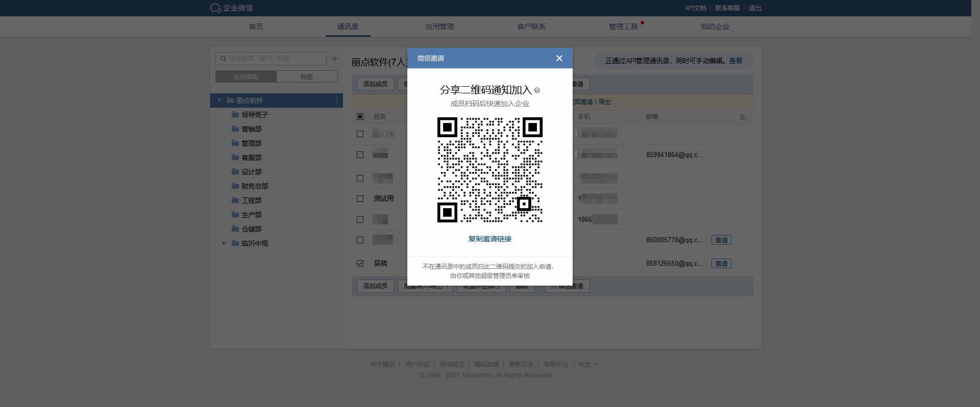This screenshot has height=407, width=980.
Task: Click the 吴晓 member name
Action: coord(380,263)
